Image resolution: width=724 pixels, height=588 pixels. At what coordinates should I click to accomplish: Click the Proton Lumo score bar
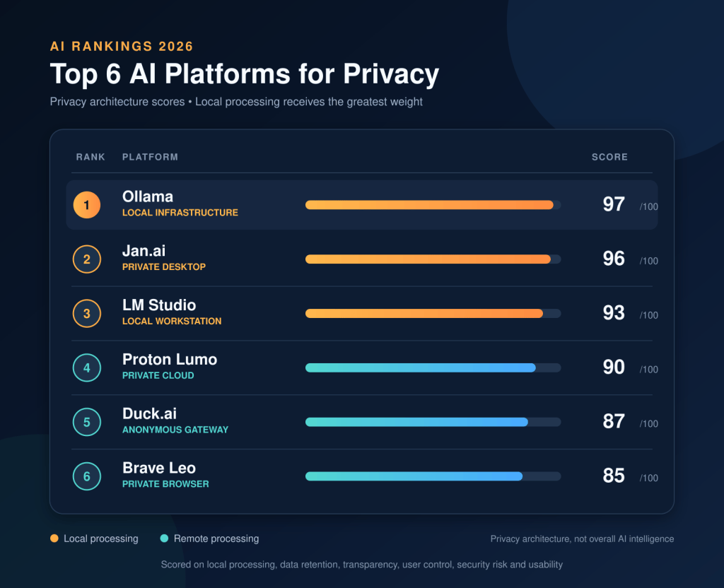(x=433, y=367)
